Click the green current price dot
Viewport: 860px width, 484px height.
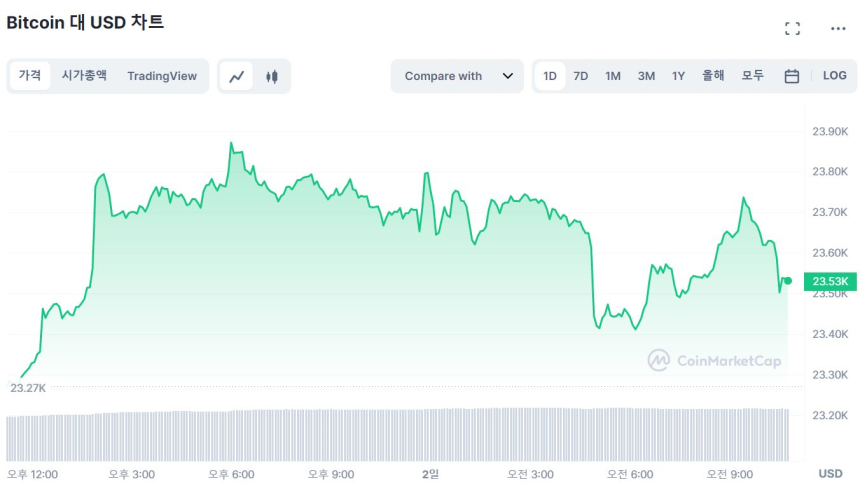click(788, 281)
